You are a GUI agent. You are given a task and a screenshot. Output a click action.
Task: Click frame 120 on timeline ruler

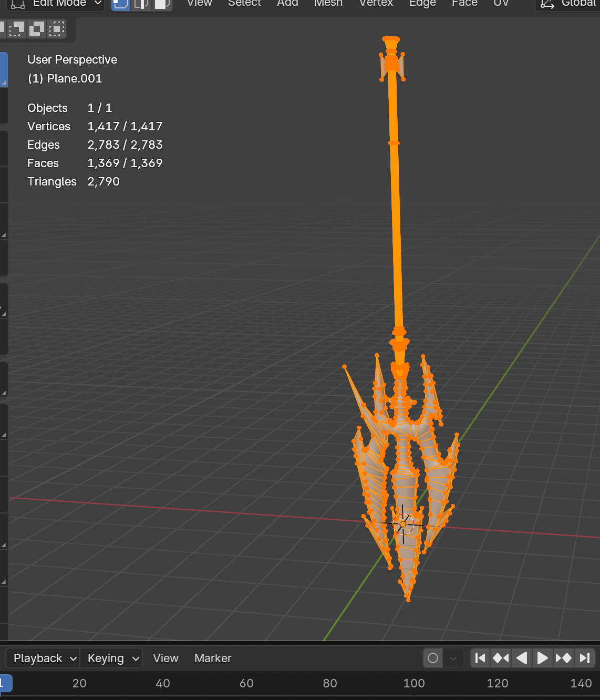pyautogui.click(x=498, y=683)
